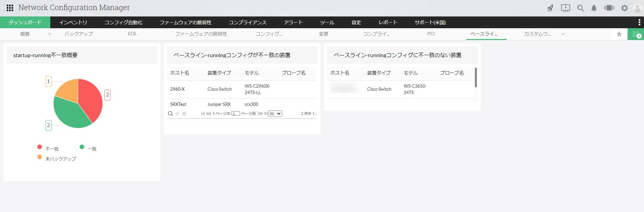Click the page number input field
Viewport: 644px width, 212px height.
[236, 114]
